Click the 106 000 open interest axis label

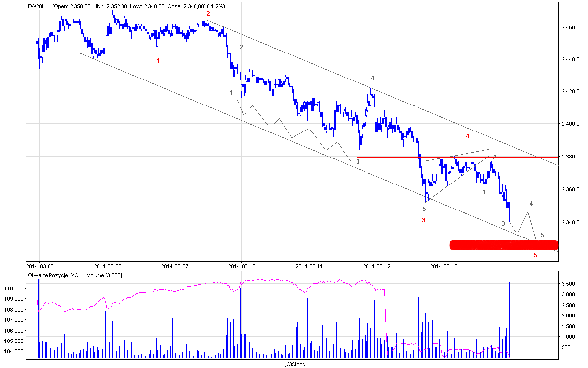pyautogui.click(x=15, y=330)
